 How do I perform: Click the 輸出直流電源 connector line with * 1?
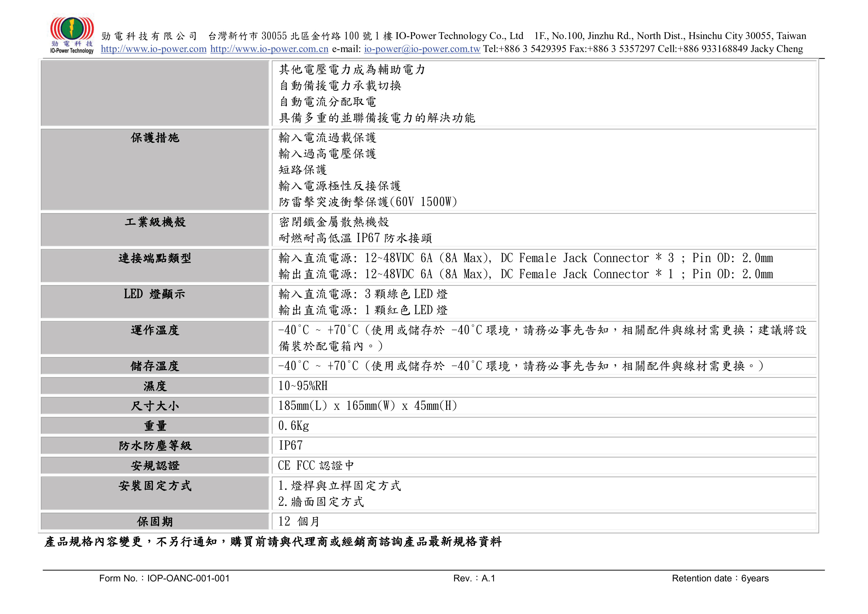526,274
